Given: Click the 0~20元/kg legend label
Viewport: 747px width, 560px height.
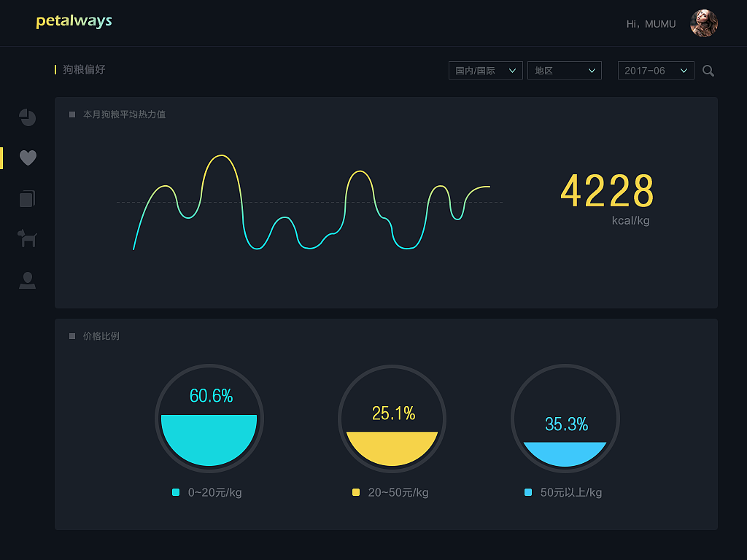Looking at the screenshot, I should coord(215,492).
